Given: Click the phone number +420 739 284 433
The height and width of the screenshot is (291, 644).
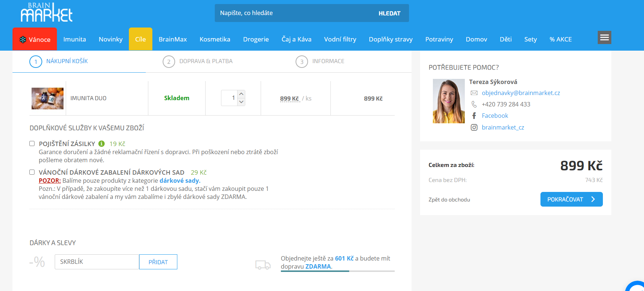Looking at the screenshot, I should [x=506, y=104].
